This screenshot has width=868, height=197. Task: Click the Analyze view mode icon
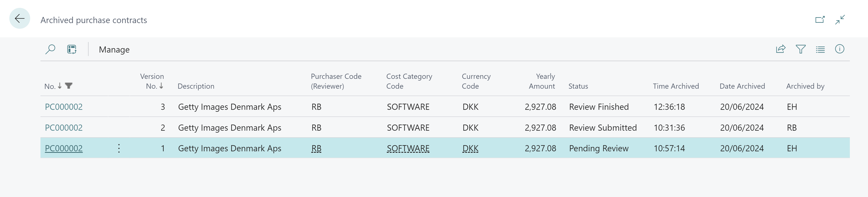click(72, 49)
